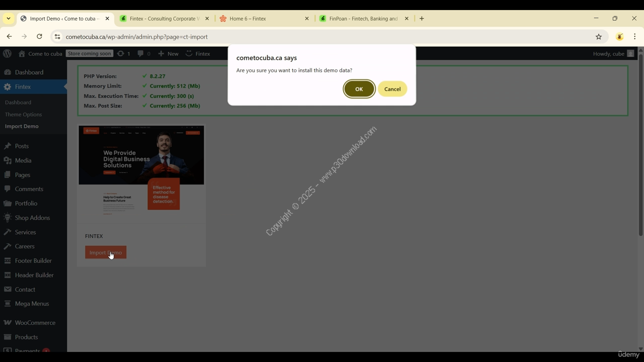The width and height of the screenshot is (644, 362).
Task: Close the Home 6 – Fintex tab
Action: click(307, 19)
